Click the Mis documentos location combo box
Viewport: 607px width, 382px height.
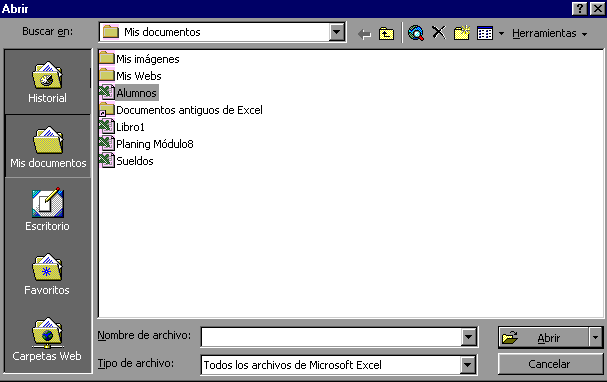click(222, 32)
